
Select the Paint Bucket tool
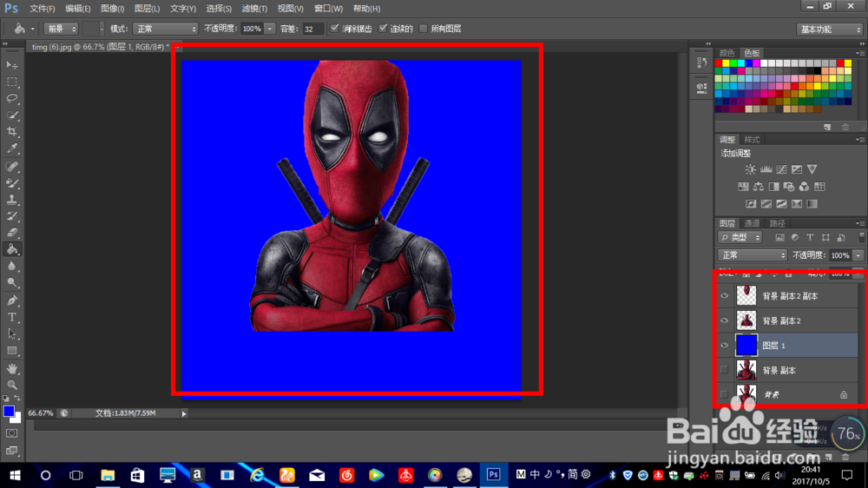click(11, 249)
